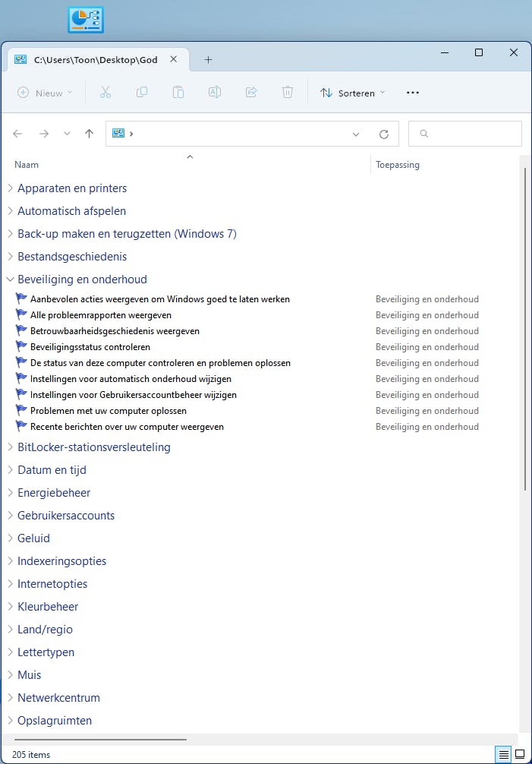Refresh the folder view
The image size is (532, 764).
384,134
